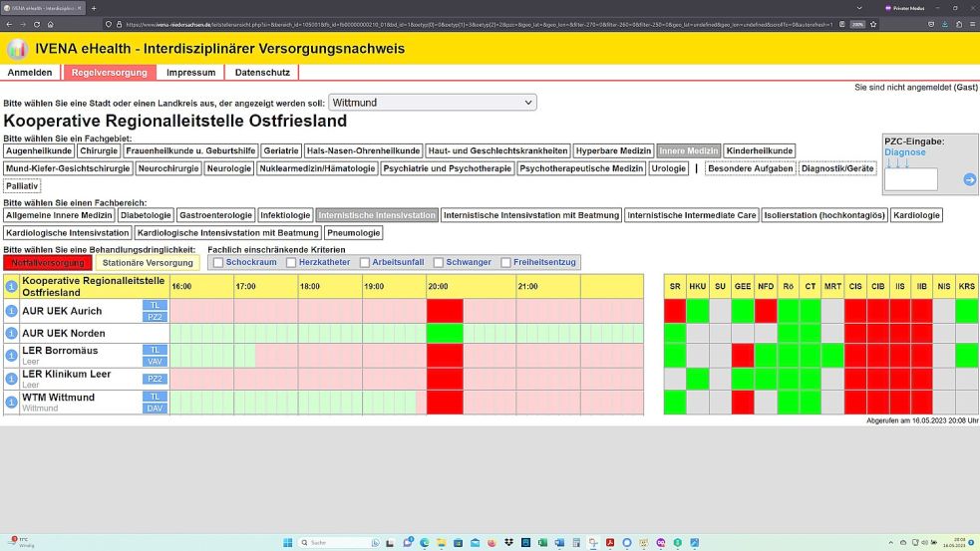
Task: Click the PZ2 badge for AUR UEK Aurich
Action: point(155,317)
